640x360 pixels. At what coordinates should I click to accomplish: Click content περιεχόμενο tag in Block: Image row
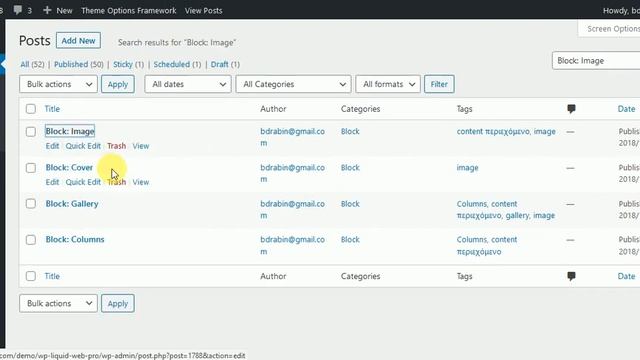[493, 131]
